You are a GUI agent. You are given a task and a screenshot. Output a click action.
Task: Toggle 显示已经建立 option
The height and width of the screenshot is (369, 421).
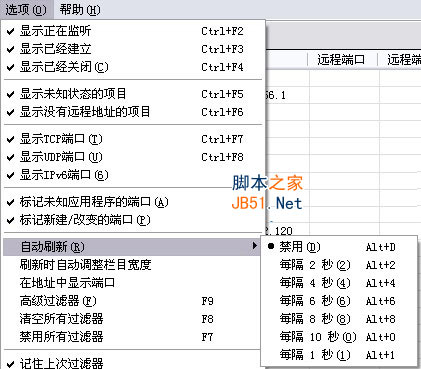(132, 49)
